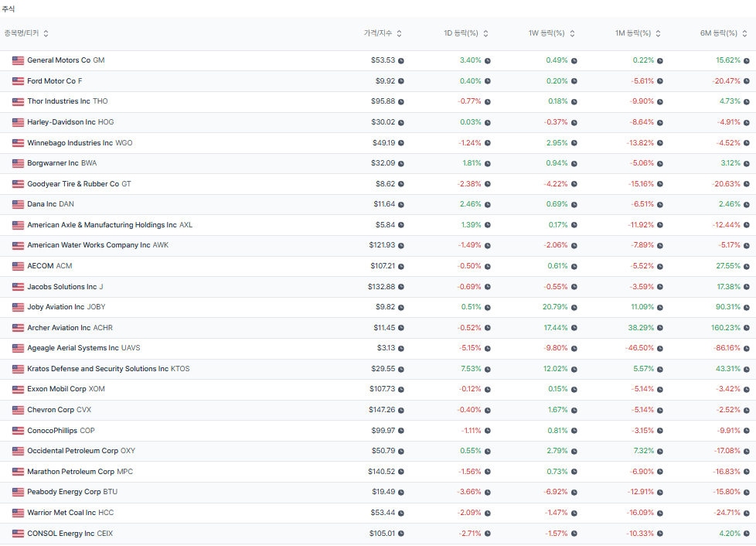Click clock icon beside Goodyear 6M -20.63%

pos(747,184)
